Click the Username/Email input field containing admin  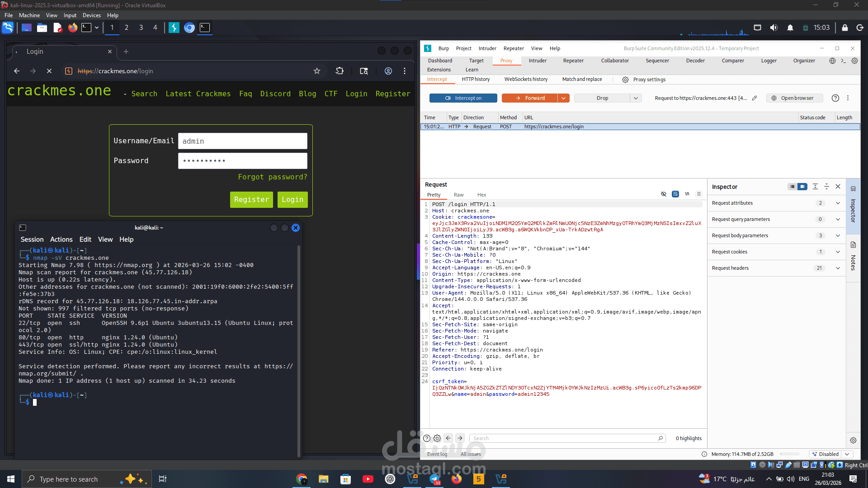point(242,141)
